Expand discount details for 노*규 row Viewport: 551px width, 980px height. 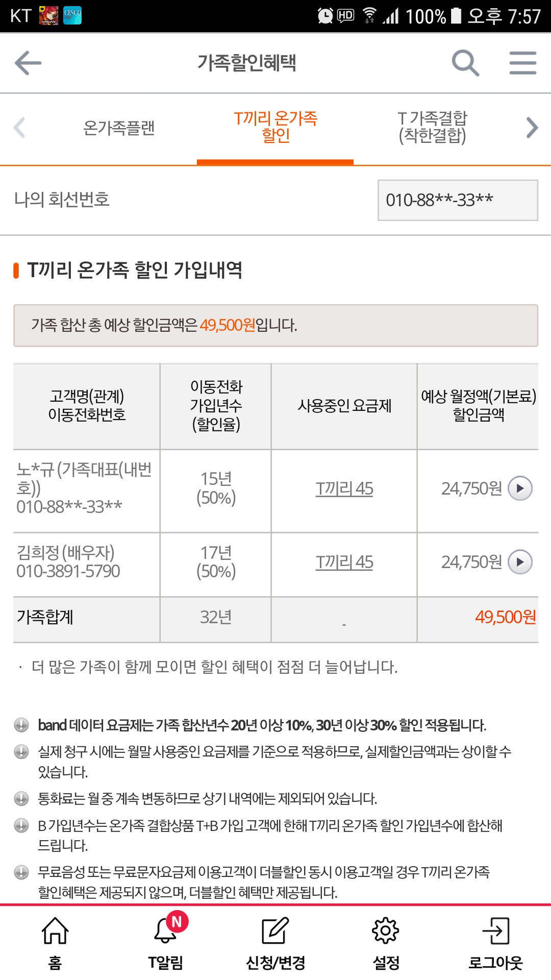tap(520, 488)
